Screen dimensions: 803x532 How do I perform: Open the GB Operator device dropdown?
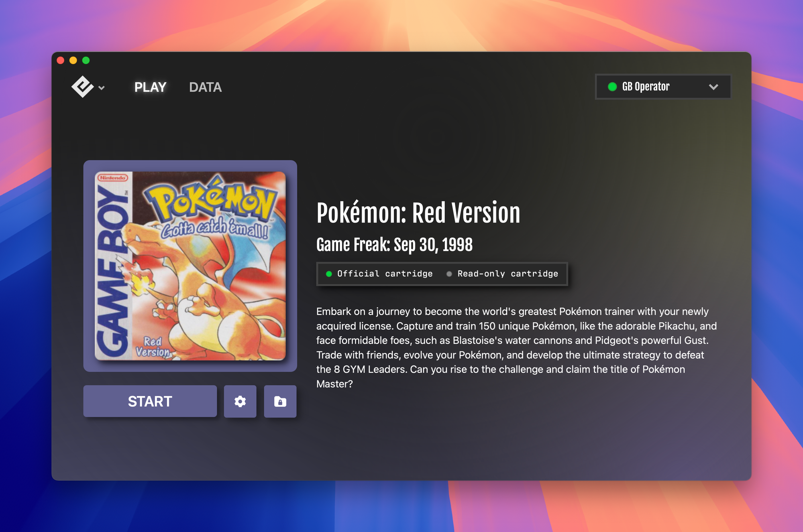point(663,87)
